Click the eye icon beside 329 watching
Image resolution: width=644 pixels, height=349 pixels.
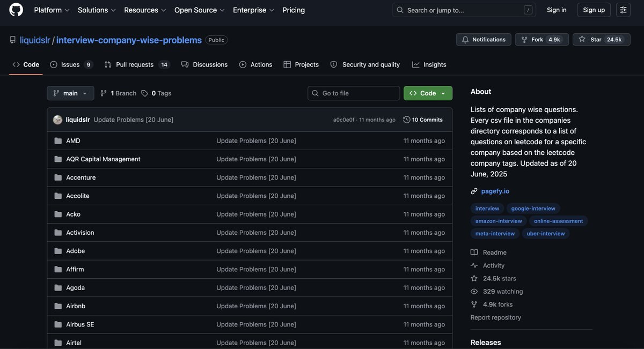pos(474,292)
